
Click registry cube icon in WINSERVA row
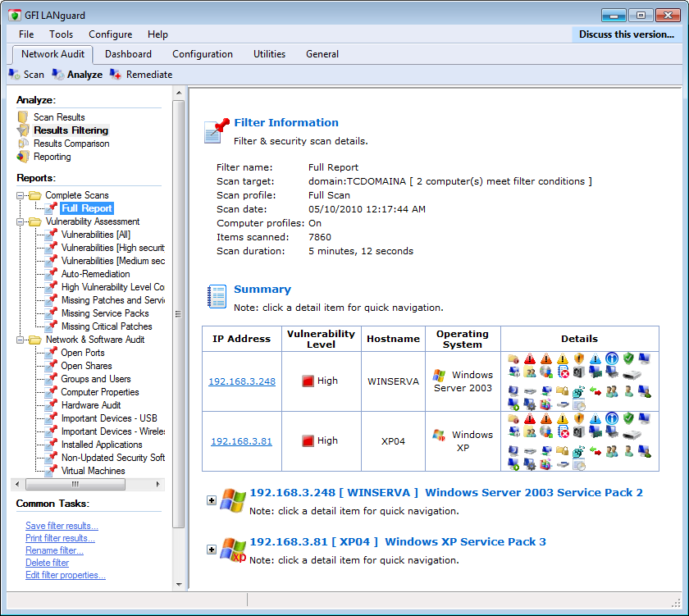click(x=579, y=390)
